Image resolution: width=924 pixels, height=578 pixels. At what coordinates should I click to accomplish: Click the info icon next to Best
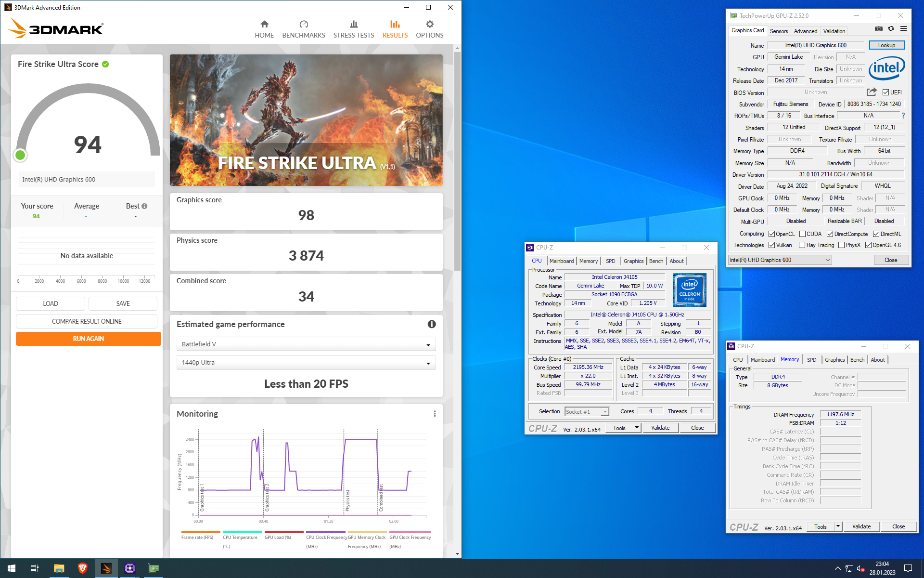[144, 206]
